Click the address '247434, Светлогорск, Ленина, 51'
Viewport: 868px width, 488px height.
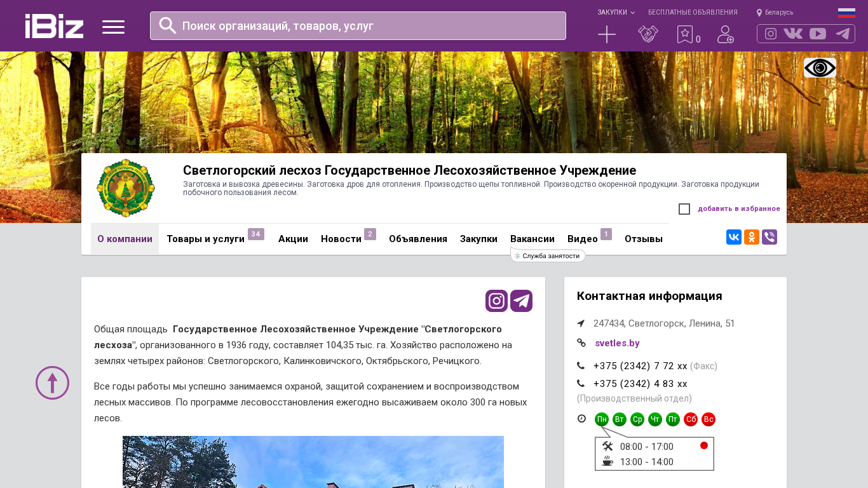pos(664,323)
